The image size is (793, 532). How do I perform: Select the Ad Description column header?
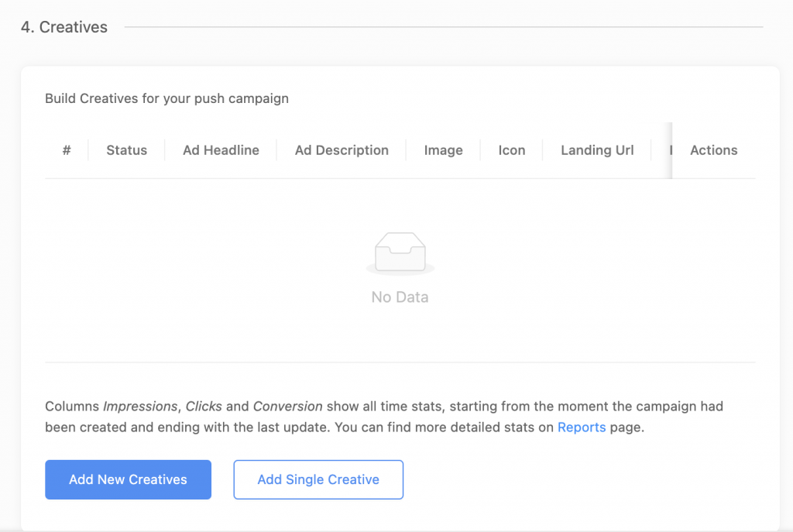pos(342,150)
